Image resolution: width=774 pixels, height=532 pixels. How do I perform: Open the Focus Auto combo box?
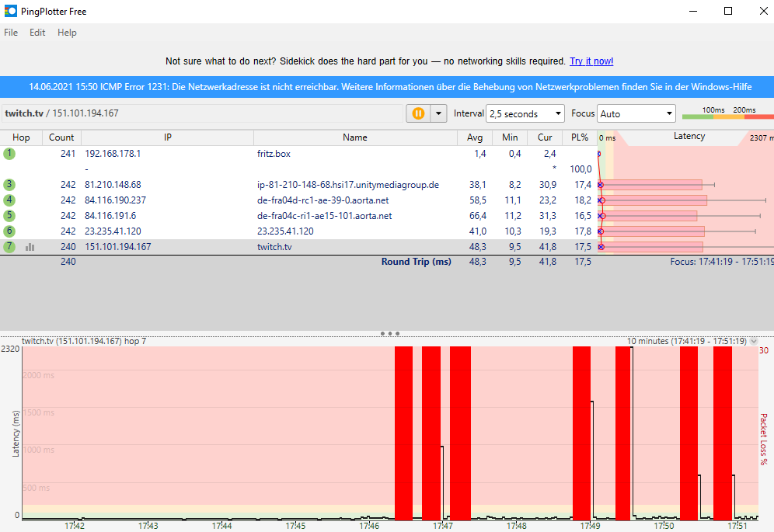click(636, 113)
